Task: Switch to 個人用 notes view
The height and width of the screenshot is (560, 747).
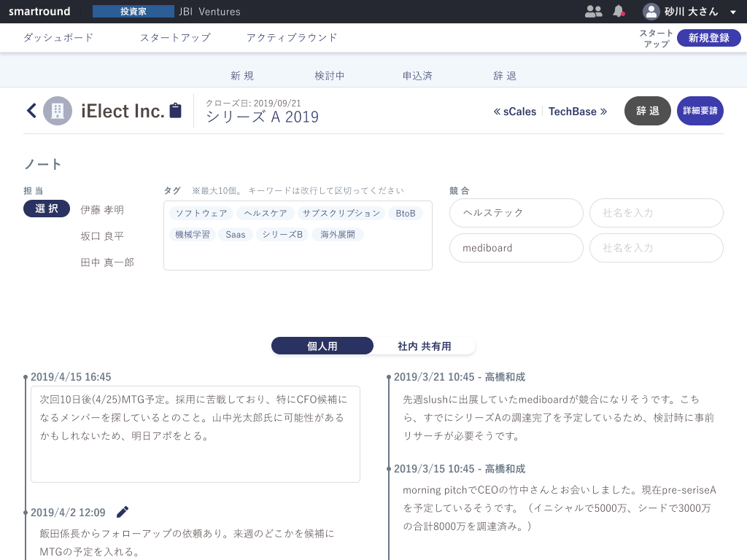Action: 322,346
